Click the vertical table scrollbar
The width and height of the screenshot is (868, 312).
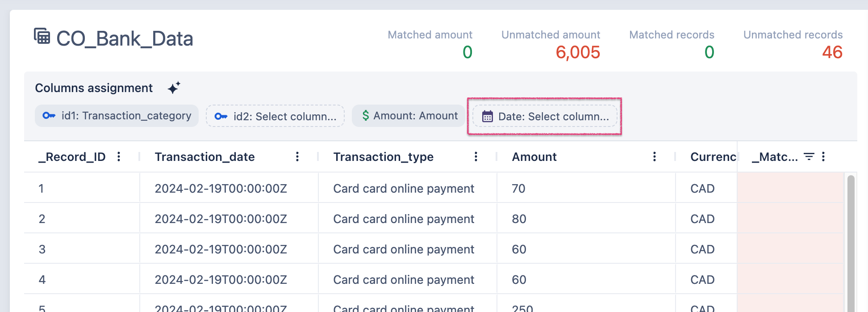click(x=851, y=241)
